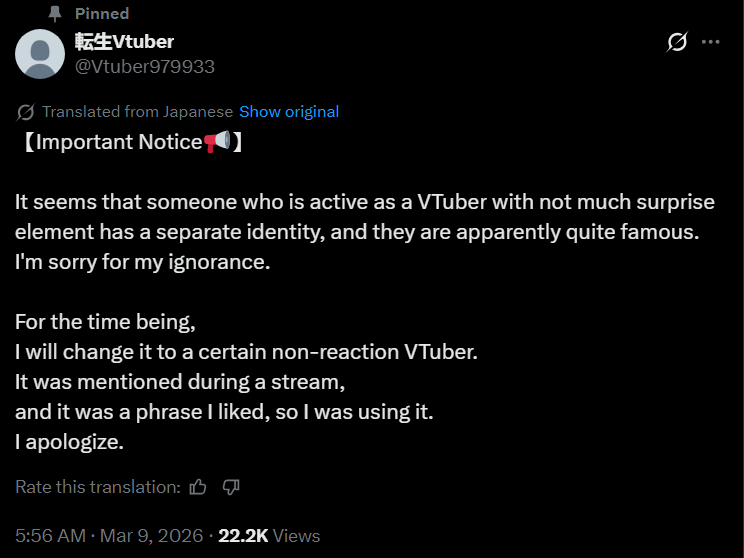This screenshot has height=558, width=744.
Task: Click the line 'I'm sorry for my ignorance.'
Action: pos(142,262)
